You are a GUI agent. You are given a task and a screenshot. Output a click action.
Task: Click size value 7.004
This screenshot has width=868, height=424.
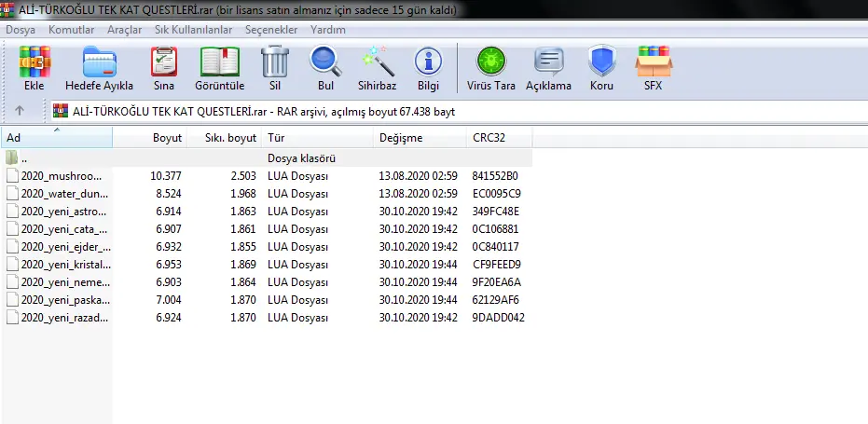point(168,300)
